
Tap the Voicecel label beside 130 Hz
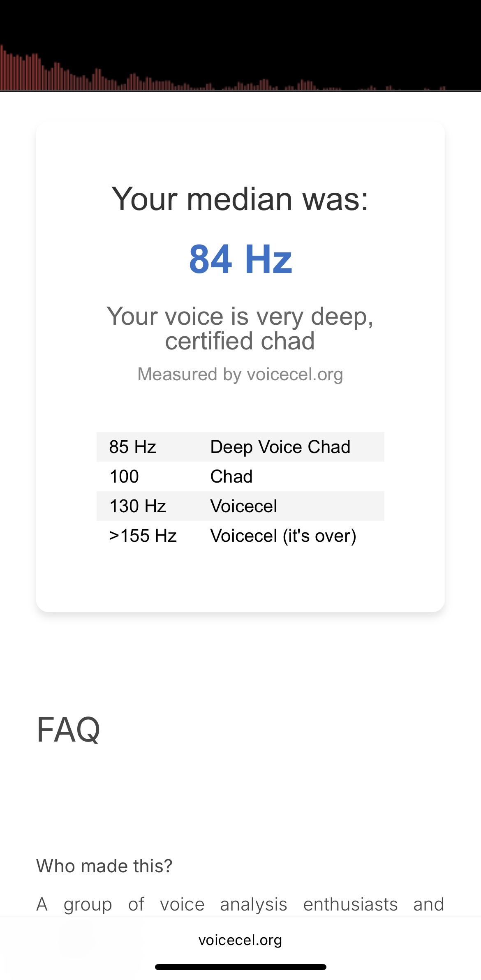[243, 506]
